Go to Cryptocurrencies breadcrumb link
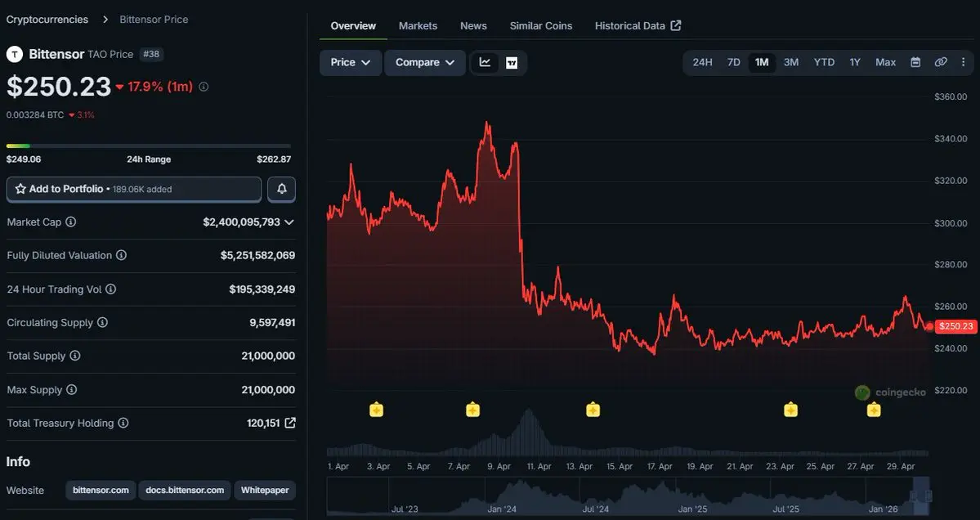 coord(47,20)
